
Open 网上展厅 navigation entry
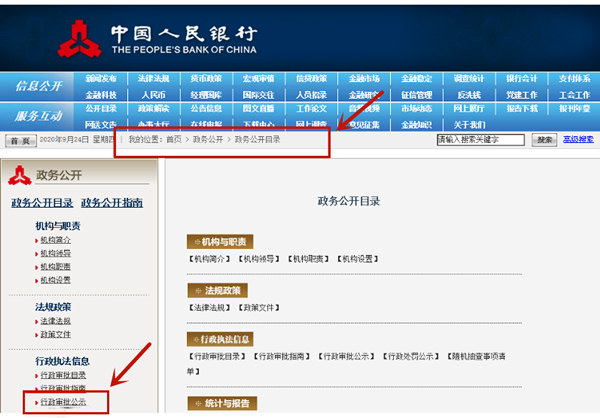click(469, 109)
